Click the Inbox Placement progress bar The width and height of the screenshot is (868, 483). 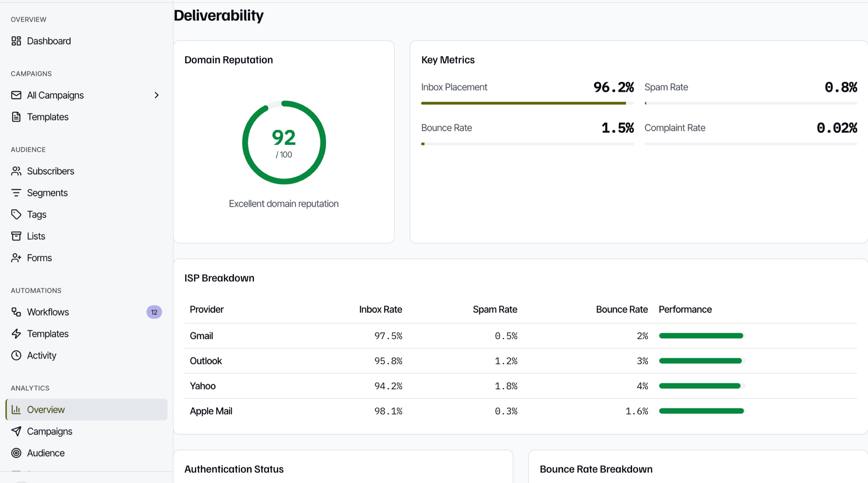pyautogui.click(x=527, y=103)
